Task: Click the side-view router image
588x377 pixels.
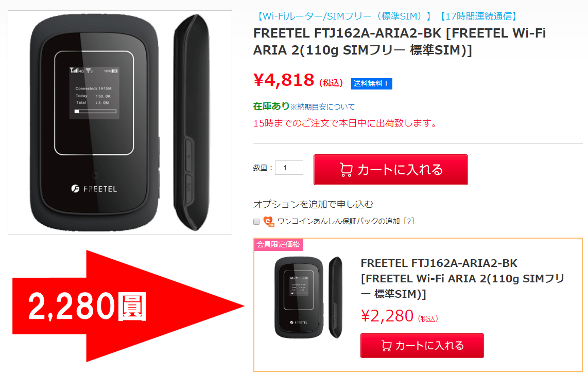Action: tap(192, 122)
